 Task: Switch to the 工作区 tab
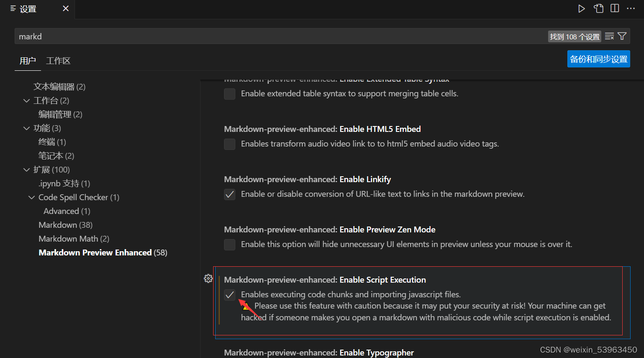click(x=58, y=61)
